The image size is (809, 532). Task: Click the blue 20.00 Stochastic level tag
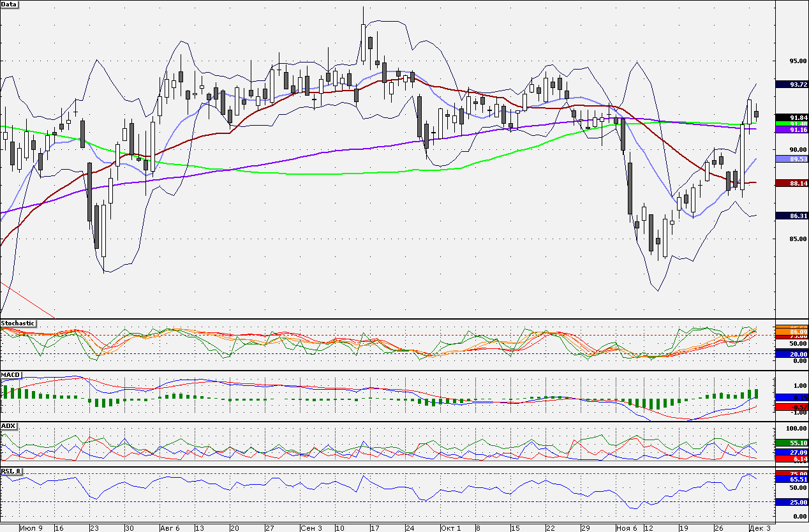[791, 353]
